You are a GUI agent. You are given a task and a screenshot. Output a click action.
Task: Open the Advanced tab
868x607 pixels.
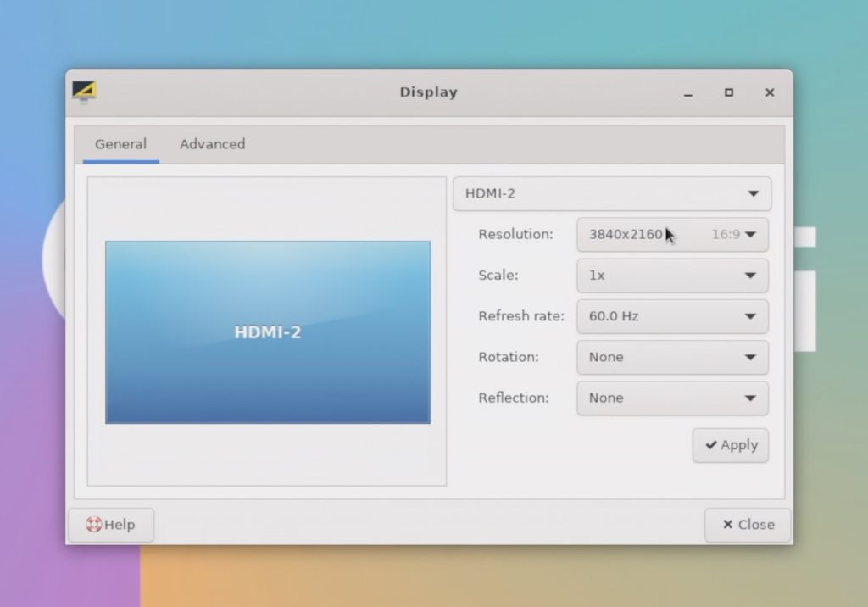(212, 144)
